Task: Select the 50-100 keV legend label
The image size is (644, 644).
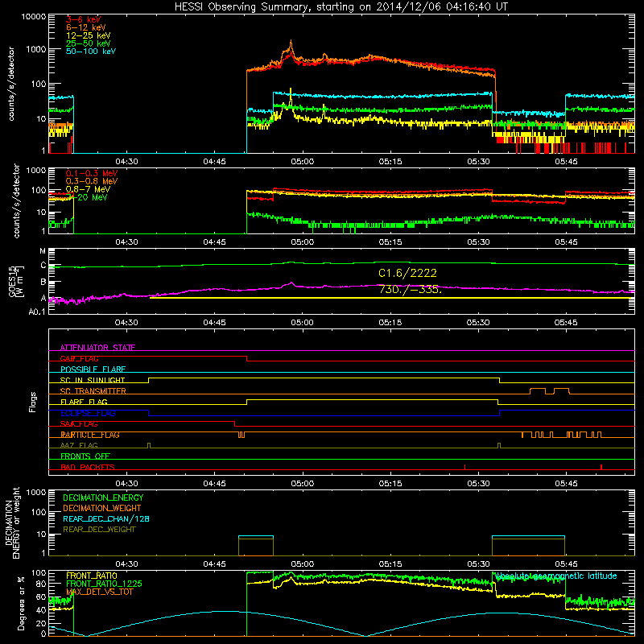Action: [x=91, y=52]
